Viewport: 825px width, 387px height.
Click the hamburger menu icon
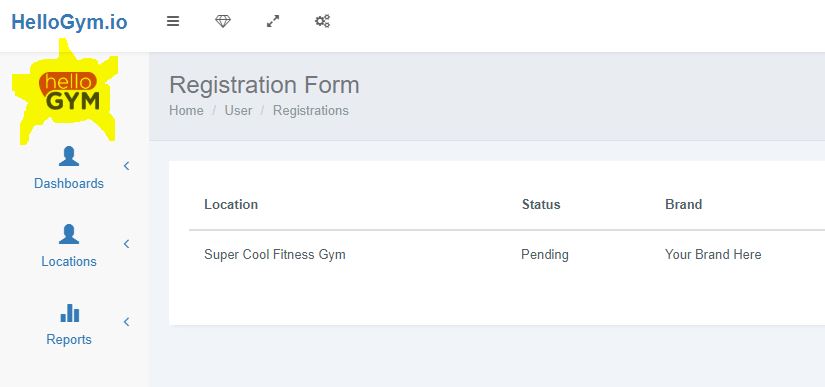[173, 22]
